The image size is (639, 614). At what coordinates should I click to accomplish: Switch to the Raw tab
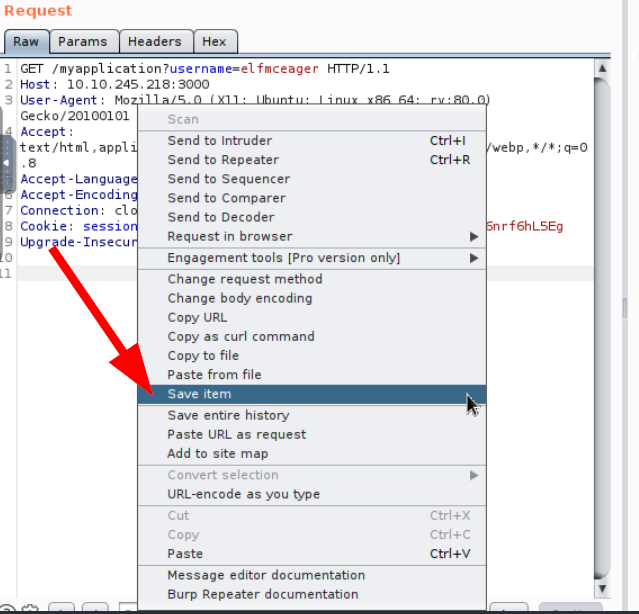coord(26,42)
